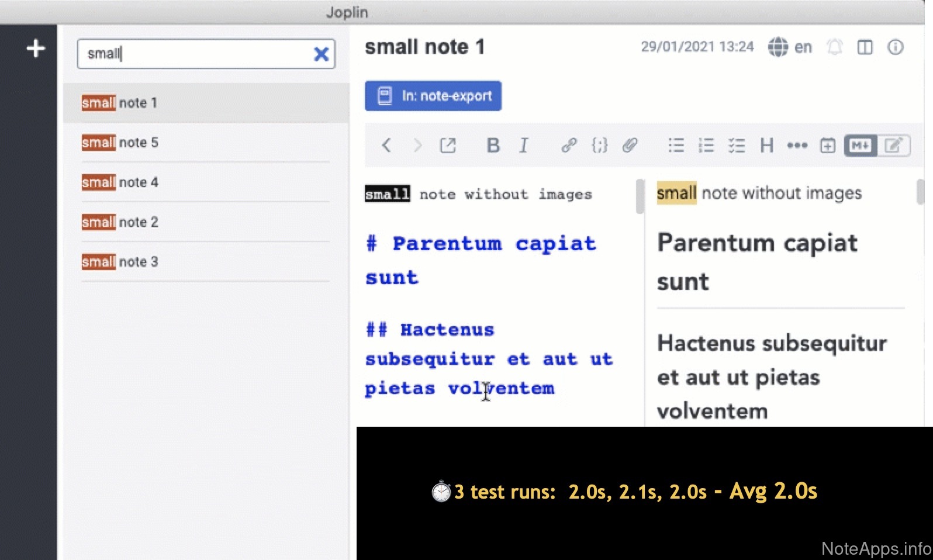Switch to rich text editor toggle
The height and width of the screenshot is (560, 933).
(x=893, y=146)
